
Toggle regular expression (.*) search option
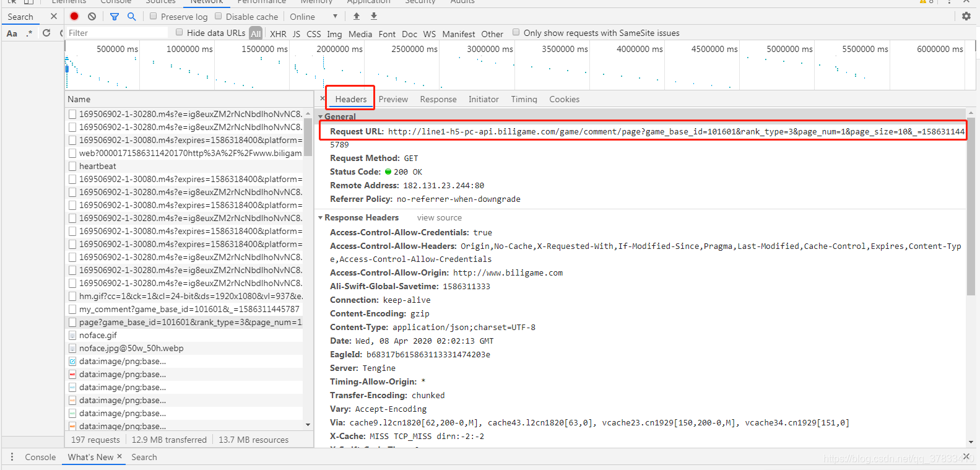click(29, 33)
